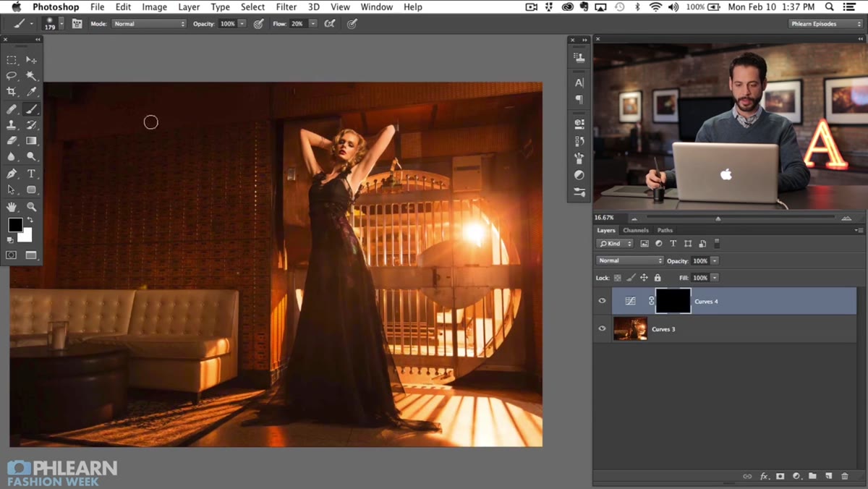Open the layer blend mode dropdown
Screen dimensions: 868x489
[629, 260]
